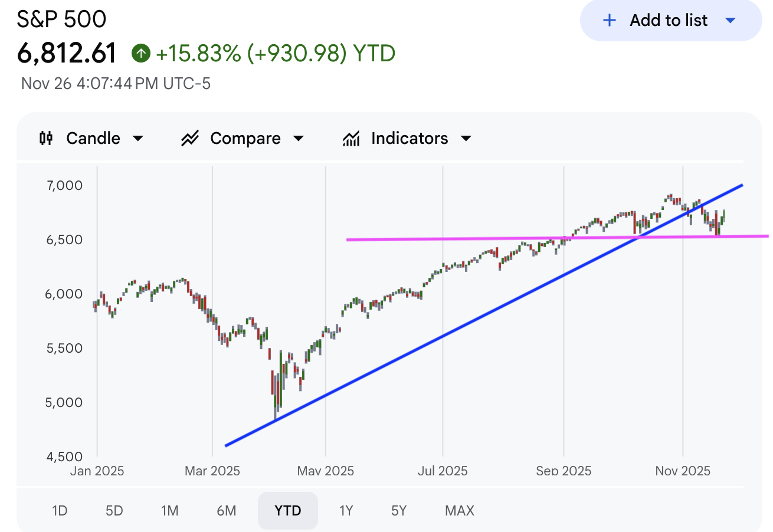773x532 pixels.
Task: Open the Compare dropdown arrow
Action: click(x=299, y=139)
